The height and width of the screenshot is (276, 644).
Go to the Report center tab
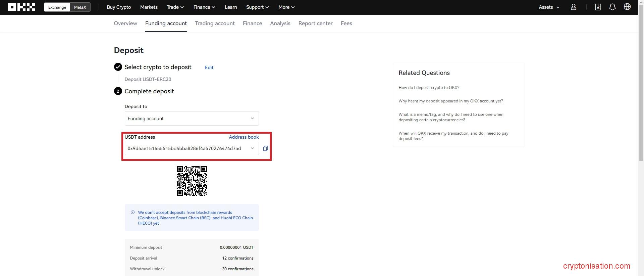click(x=315, y=23)
